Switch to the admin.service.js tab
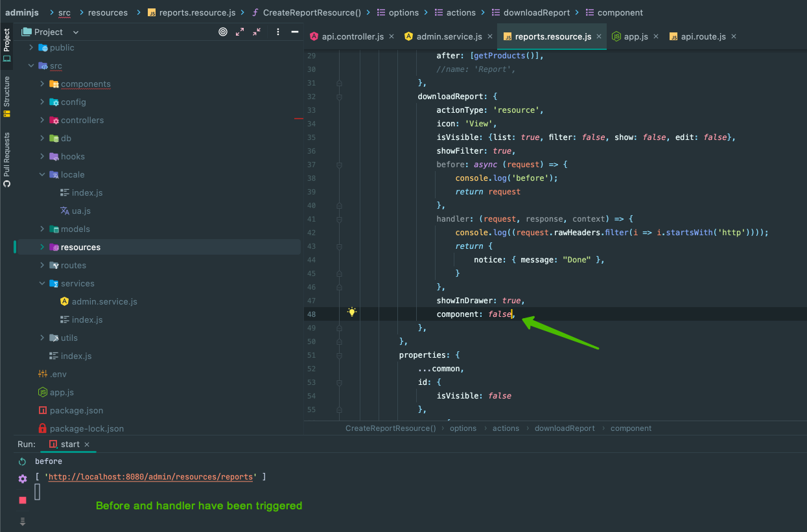807x532 pixels. 449,36
